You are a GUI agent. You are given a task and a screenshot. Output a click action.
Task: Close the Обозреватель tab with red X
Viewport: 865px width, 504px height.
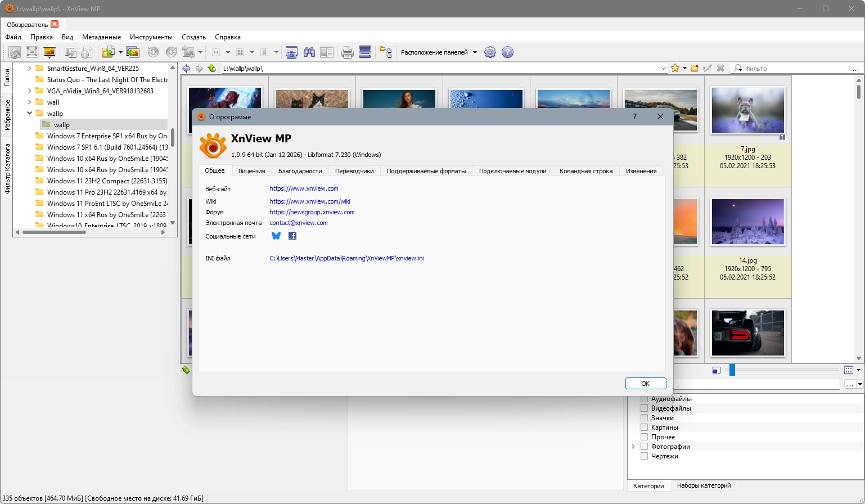(x=55, y=24)
